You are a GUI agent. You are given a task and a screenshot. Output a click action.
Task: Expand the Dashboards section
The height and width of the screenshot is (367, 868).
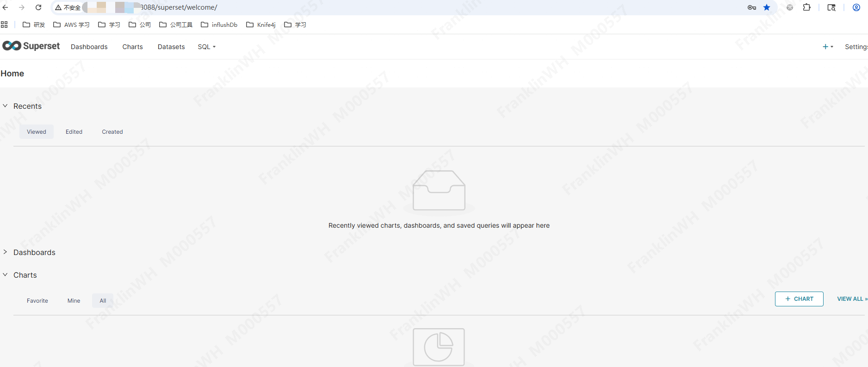tap(5, 252)
